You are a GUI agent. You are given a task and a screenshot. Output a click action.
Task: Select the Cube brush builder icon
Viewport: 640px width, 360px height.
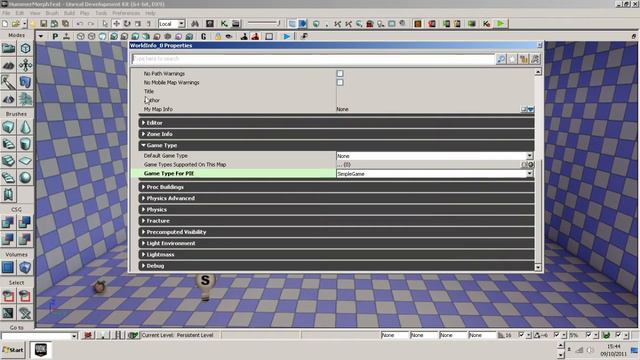coord(9,127)
